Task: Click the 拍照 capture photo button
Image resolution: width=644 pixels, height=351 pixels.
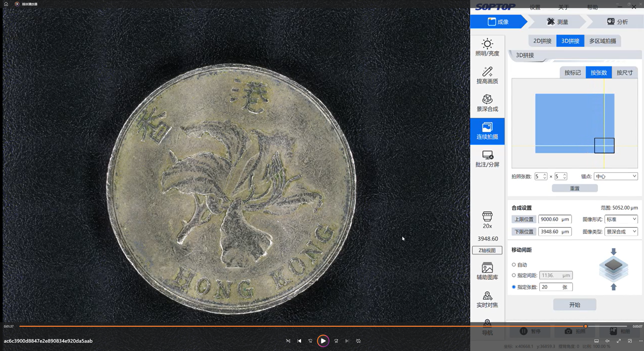Action: point(575,331)
